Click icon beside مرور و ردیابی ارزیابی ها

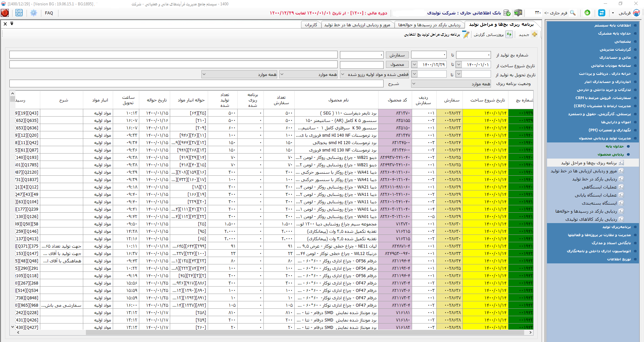[x=621, y=171]
